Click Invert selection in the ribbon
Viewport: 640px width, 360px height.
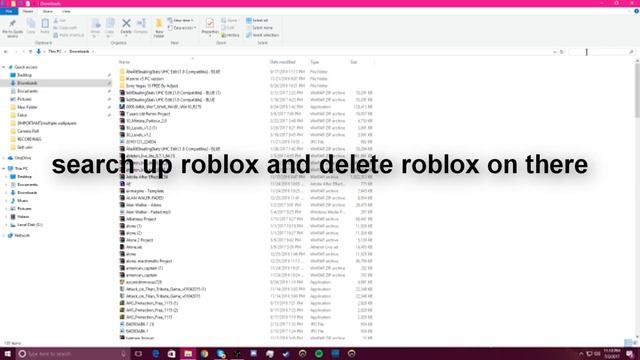click(x=262, y=35)
